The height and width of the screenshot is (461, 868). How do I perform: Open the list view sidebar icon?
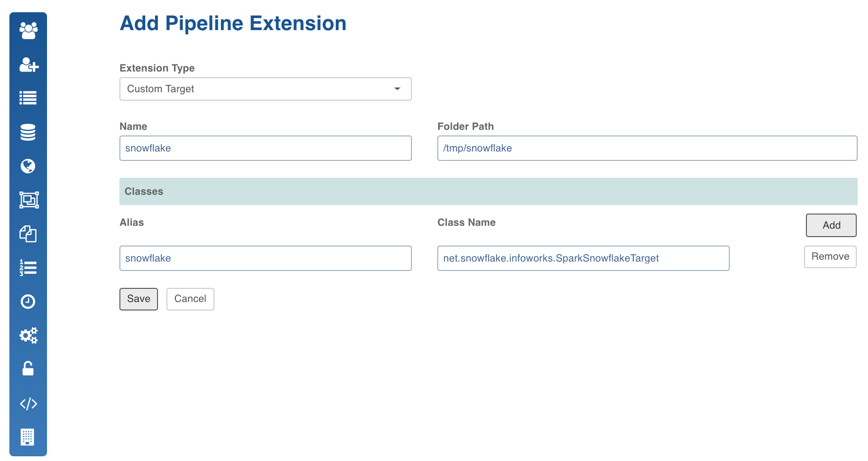[x=28, y=98]
